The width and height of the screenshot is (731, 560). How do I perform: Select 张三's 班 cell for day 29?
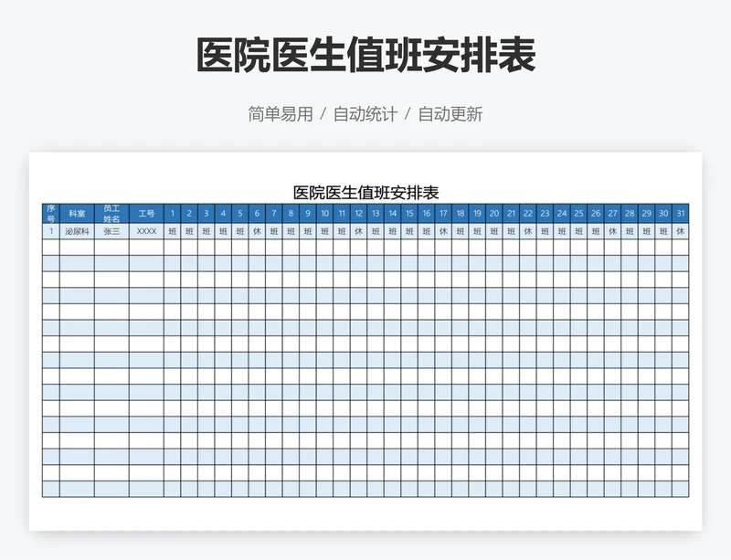coord(647,231)
